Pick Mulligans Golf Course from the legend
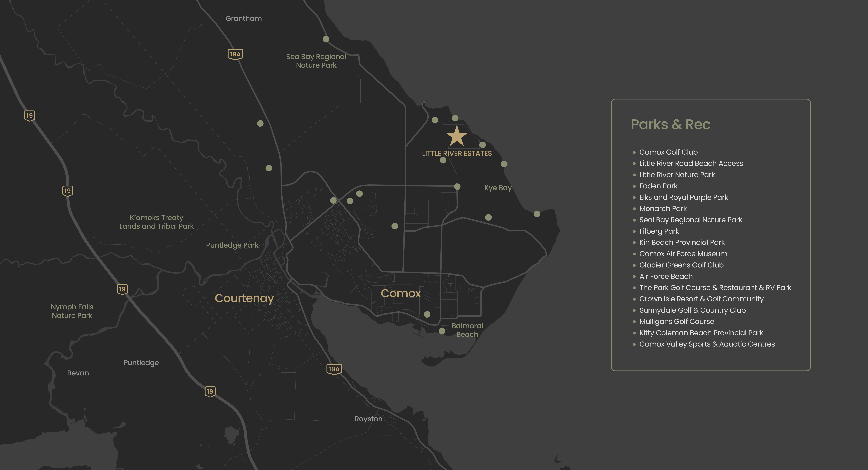 [677, 322]
